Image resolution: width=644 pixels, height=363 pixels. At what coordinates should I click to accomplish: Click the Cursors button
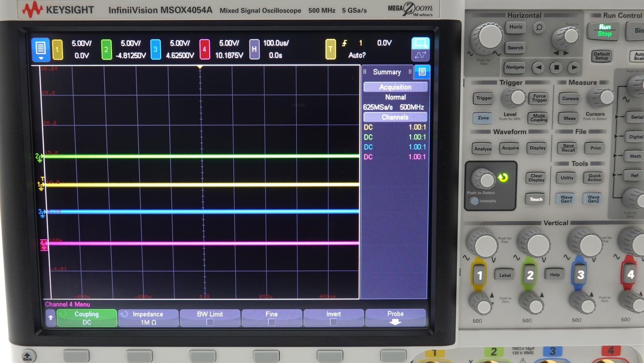pos(570,98)
